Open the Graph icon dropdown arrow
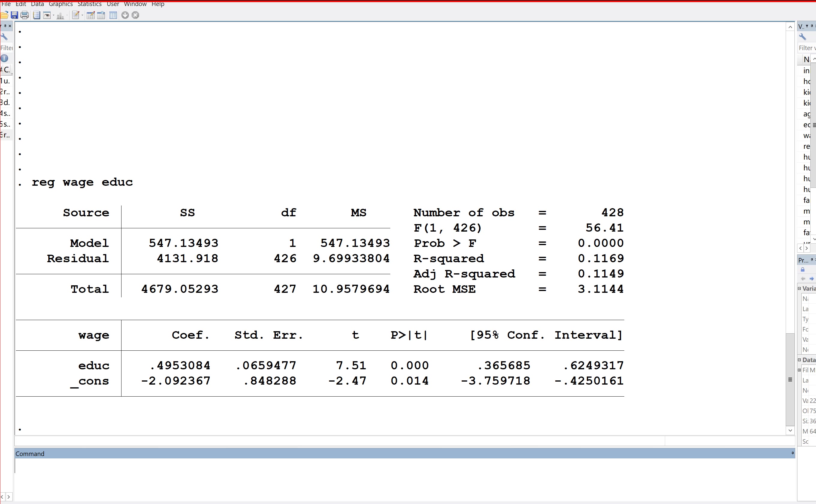The height and width of the screenshot is (504, 816). (67, 15)
